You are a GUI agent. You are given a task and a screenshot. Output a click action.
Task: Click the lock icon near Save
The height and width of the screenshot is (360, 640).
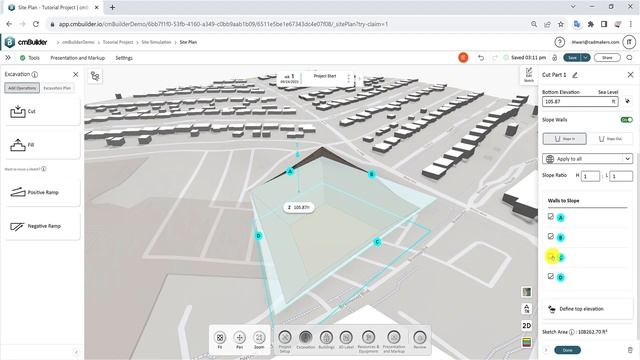554,58
